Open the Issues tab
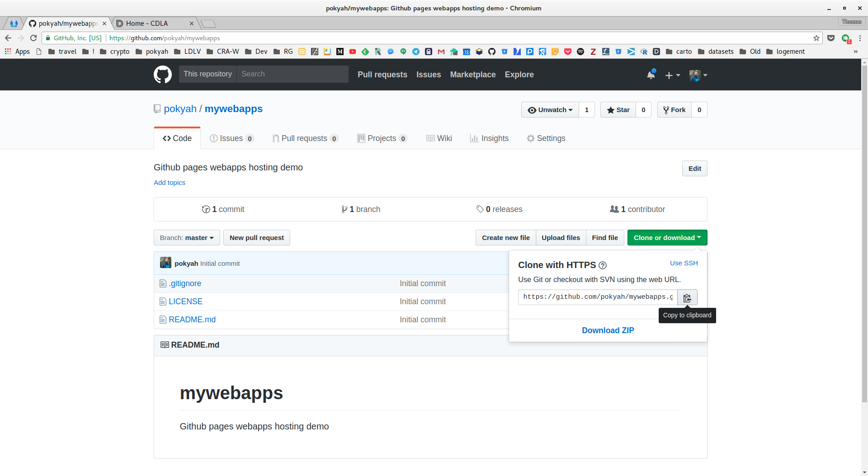868x476 pixels. point(231,138)
